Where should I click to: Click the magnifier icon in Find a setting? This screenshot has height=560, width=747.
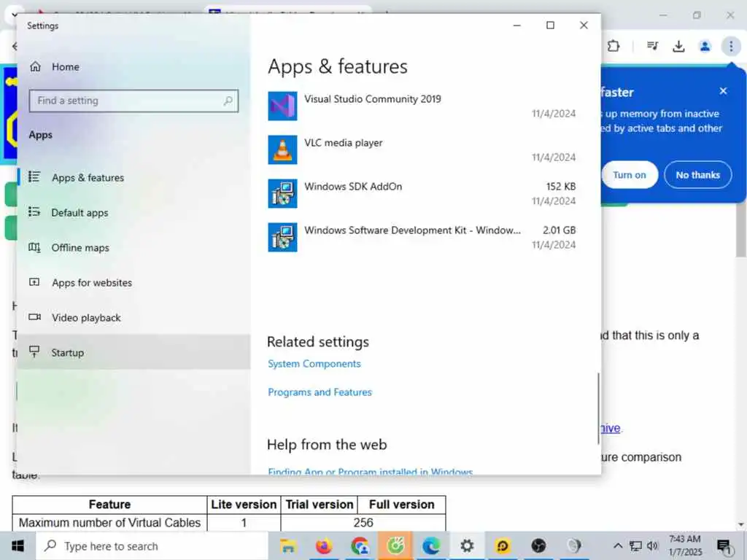click(228, 101)
